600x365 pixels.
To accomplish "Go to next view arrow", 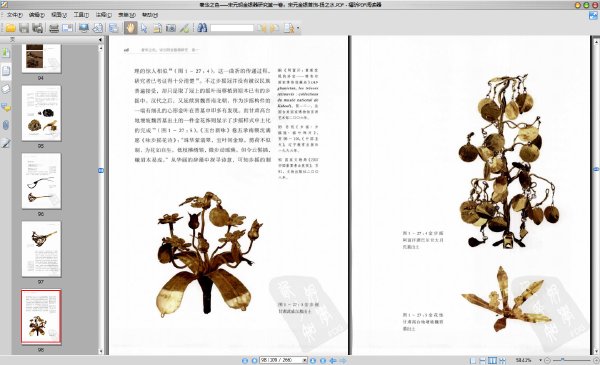I will point(343,360).
